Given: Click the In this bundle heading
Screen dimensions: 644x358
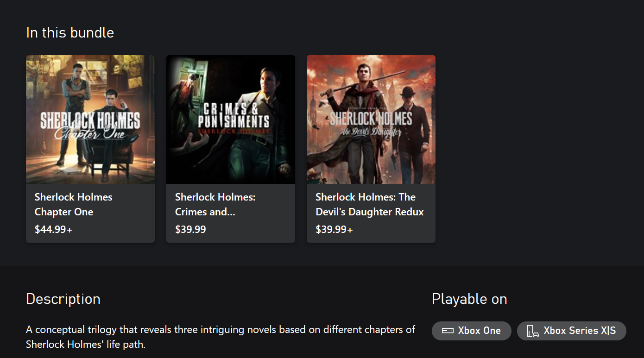Looking at the screenshot, I should pyautogui.click(x=70, y=33).
